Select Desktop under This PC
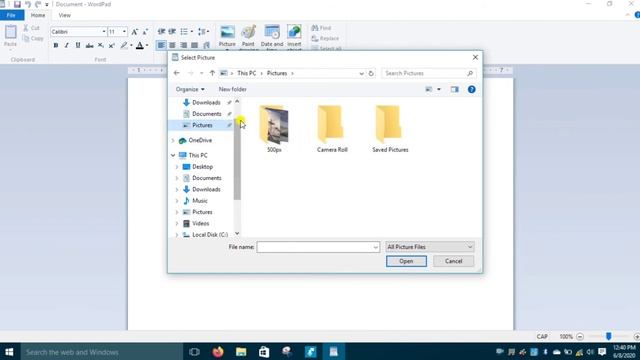Screen dimensions: 640x360 click(202, 167)
